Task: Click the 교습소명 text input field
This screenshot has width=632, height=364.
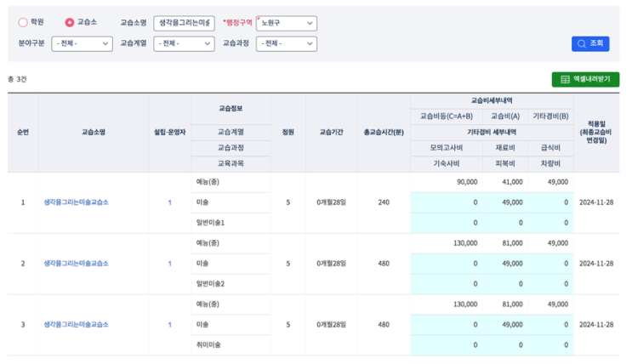Action: [x=184, y=23]
